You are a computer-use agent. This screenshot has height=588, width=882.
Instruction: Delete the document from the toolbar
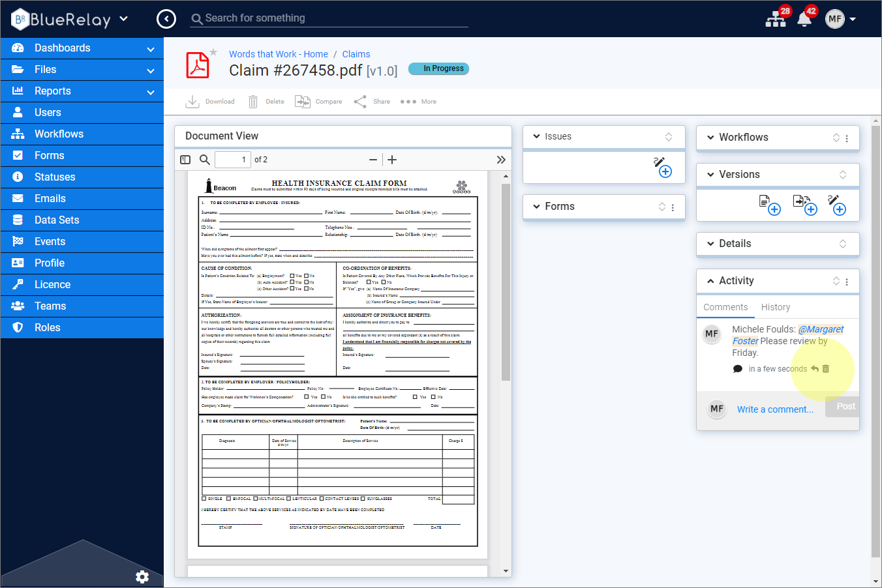pos(266,102)
